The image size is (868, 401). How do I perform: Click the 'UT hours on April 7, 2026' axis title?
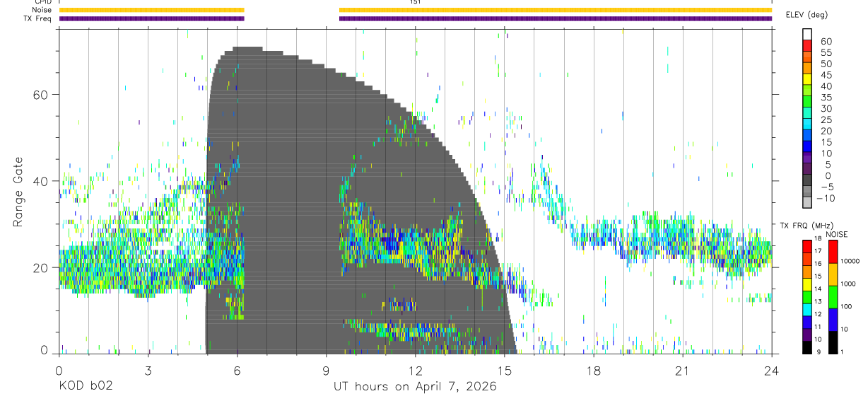point(415,386)
